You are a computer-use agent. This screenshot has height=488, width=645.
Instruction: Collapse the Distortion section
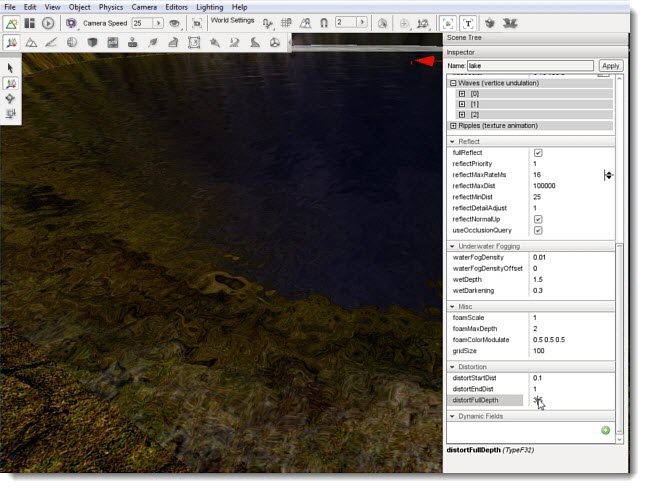[x=452, y=367]
